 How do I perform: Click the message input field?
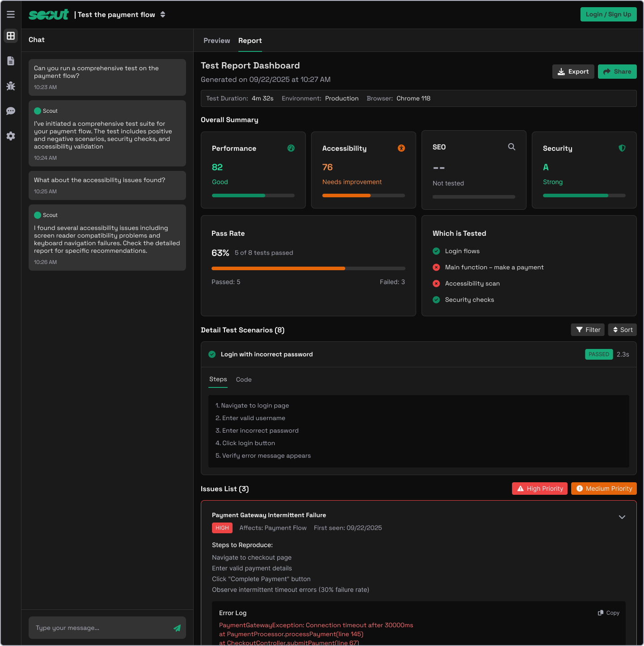tap(101, 628)
